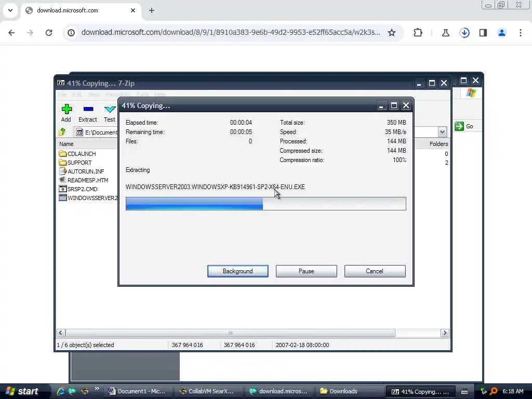
Task: Click the 7-Zip window title icon
Action: pyautogui.click(x=61, y=83)
